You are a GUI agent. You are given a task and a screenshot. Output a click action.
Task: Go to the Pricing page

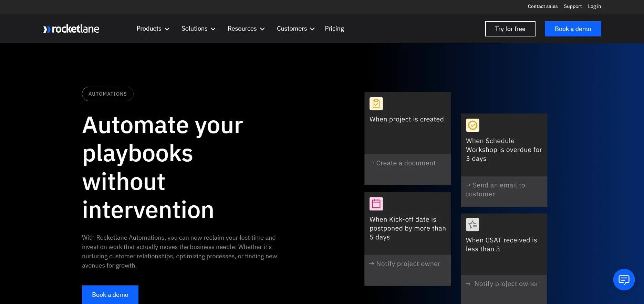point(334,29)
